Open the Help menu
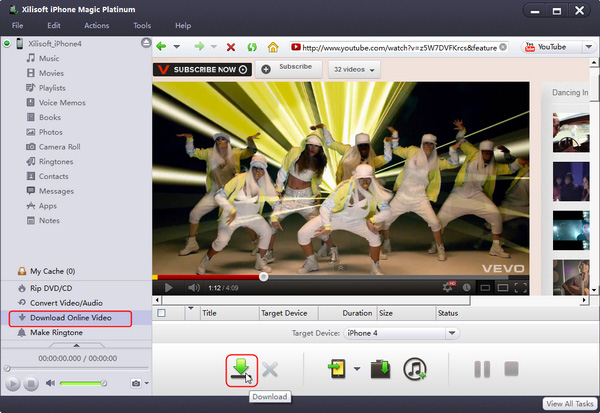The height and width of the screenshot is (413, 600). coord(183,26)
